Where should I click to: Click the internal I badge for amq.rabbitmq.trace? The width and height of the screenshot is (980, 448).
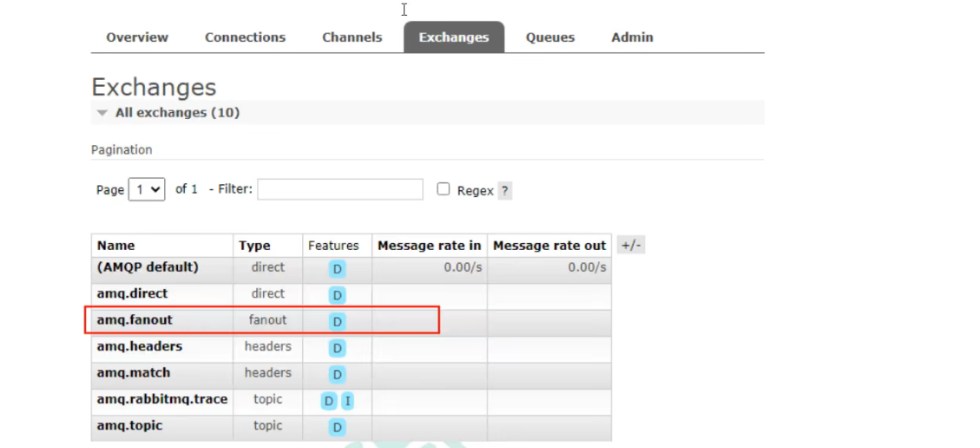[347, 402]
